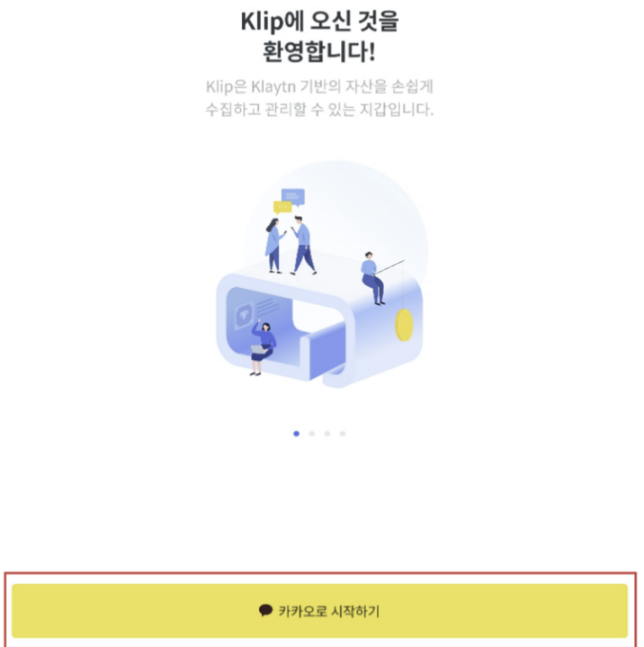Click the shield emblem on the wallet screen
644x647 pixels.
pos(244,317)
